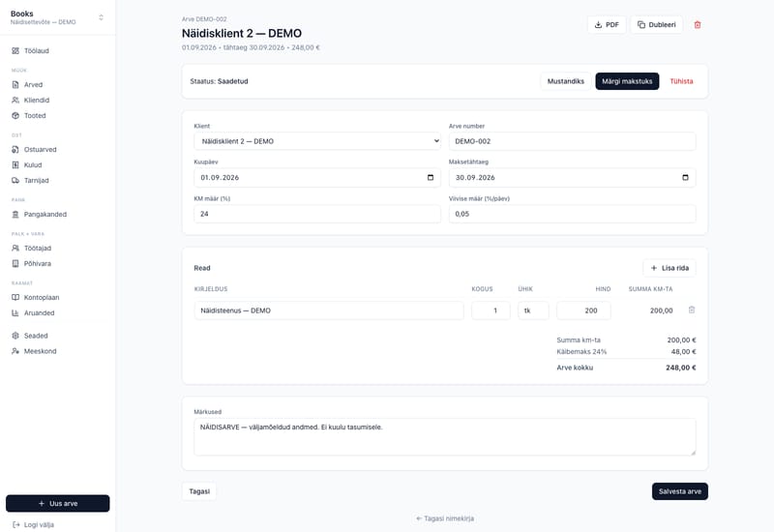Click the Hind price field
The height and width of the screenshot is (532, 774).
(583, 310)
